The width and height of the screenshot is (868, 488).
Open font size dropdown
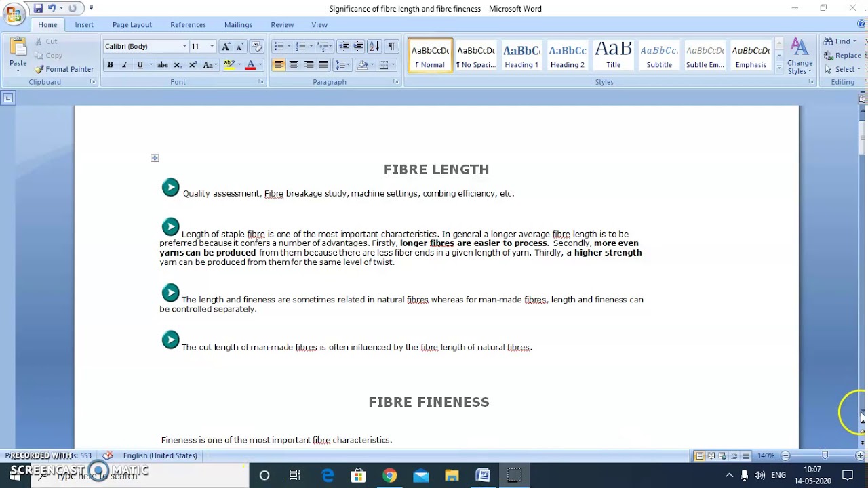(212, 46)
